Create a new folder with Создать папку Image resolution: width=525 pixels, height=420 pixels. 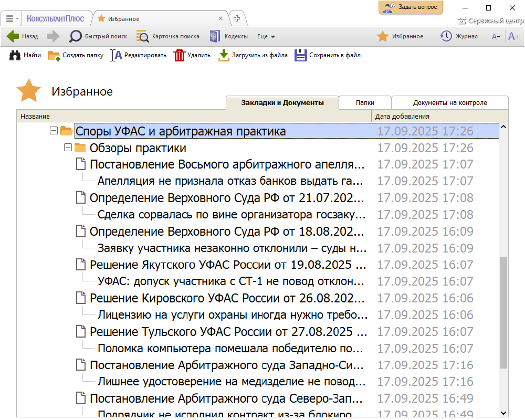[54, 55]
